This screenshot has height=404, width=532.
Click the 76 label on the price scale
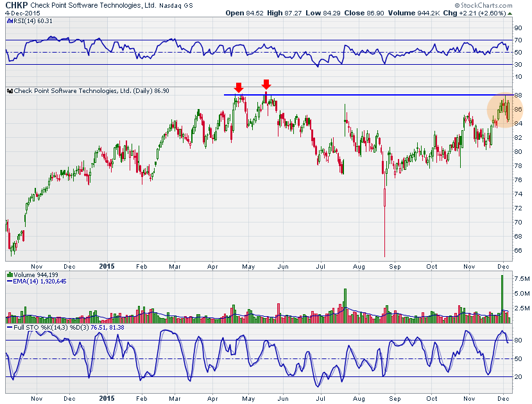(x=518, y=180)
